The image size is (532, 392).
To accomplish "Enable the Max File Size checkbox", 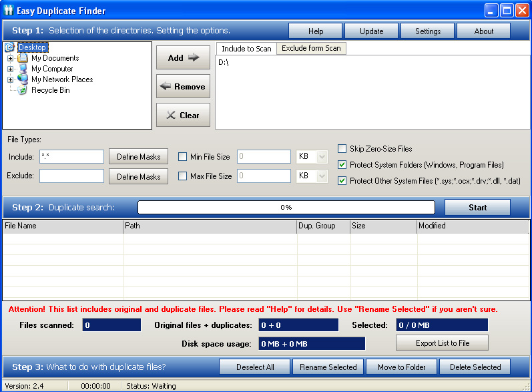I will point(182,176).
